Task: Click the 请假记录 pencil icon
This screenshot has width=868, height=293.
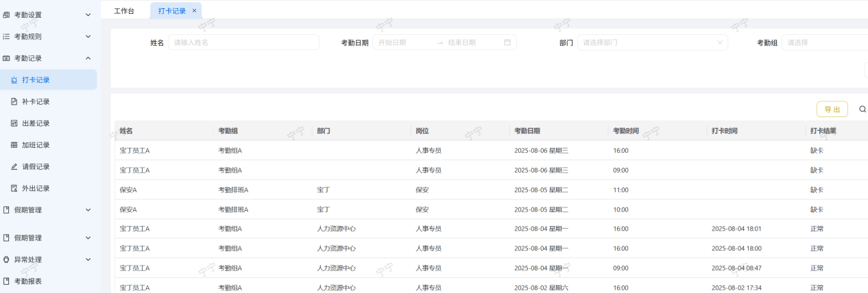Action: tap(14, 166)
